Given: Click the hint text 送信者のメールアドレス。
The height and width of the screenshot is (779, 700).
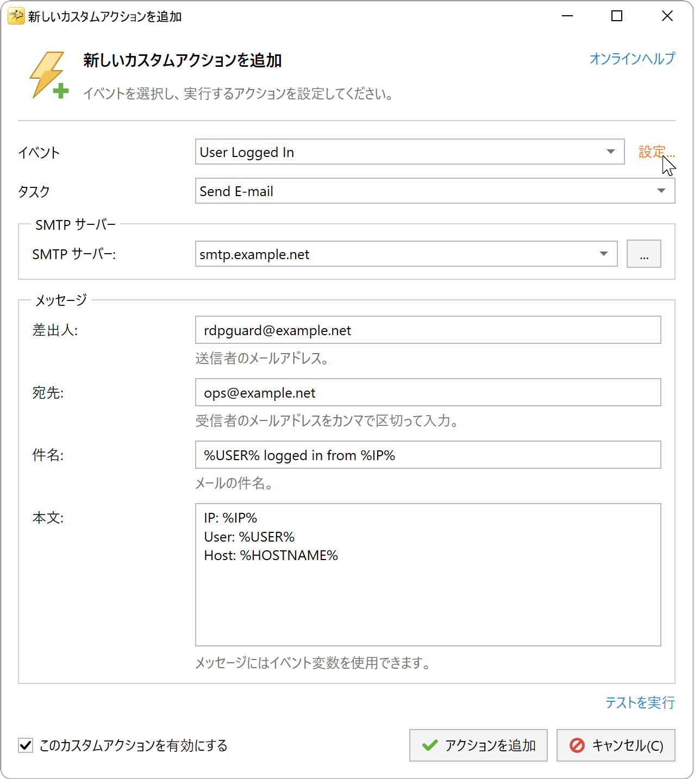Looking at the screenshot, I should [262, 359].
